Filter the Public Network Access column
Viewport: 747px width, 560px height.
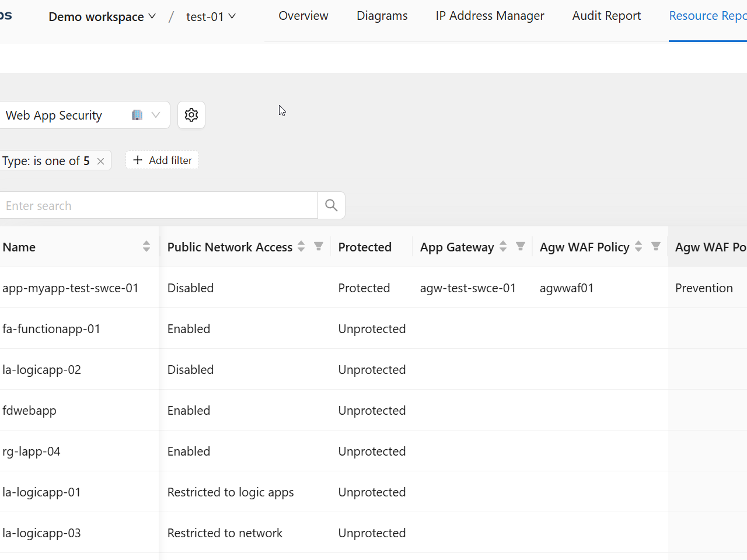(x=319, y=246)
